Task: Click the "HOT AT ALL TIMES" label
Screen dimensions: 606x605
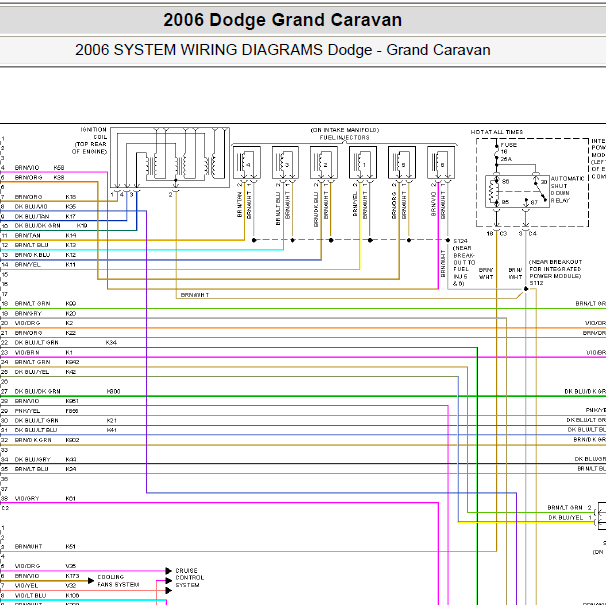Action: click(497, 132)
